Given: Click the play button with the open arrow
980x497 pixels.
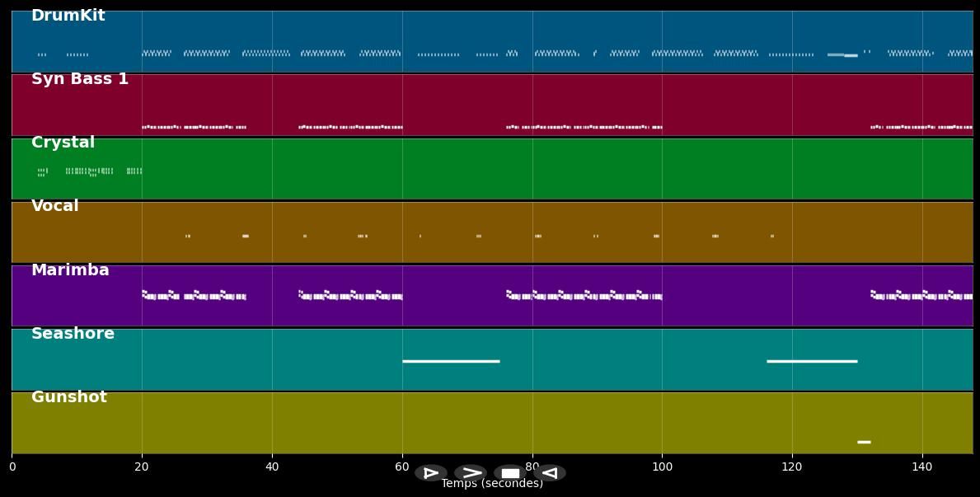Looking at the screenshot, I should (x=471, y=473).
